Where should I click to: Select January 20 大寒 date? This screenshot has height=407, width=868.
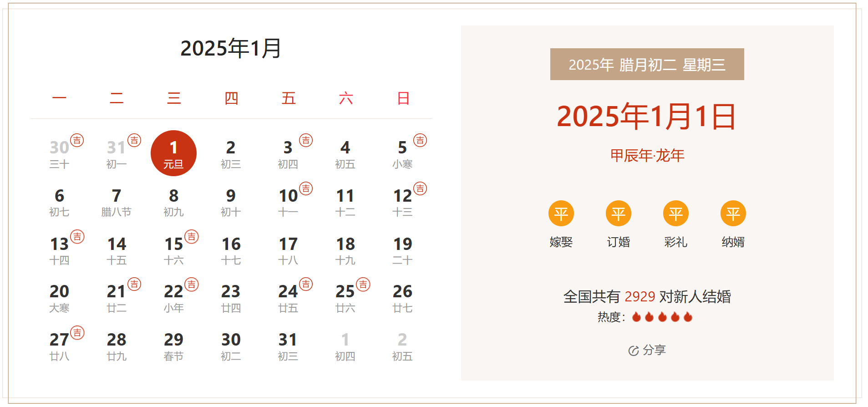click(x=59, y=299)
